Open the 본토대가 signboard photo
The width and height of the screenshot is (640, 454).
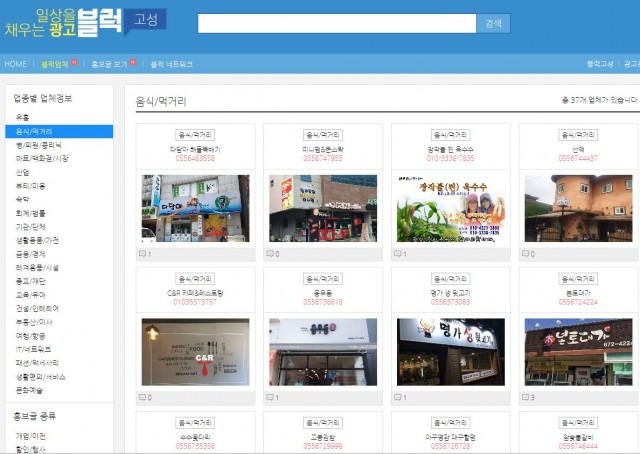tap(578, 352)
